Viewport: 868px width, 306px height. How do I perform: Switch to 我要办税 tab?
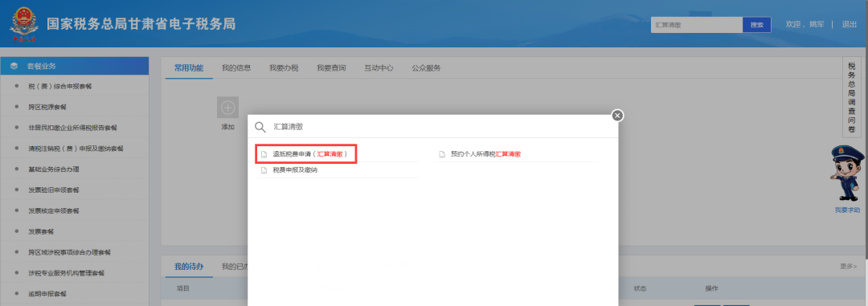[284, 68]
